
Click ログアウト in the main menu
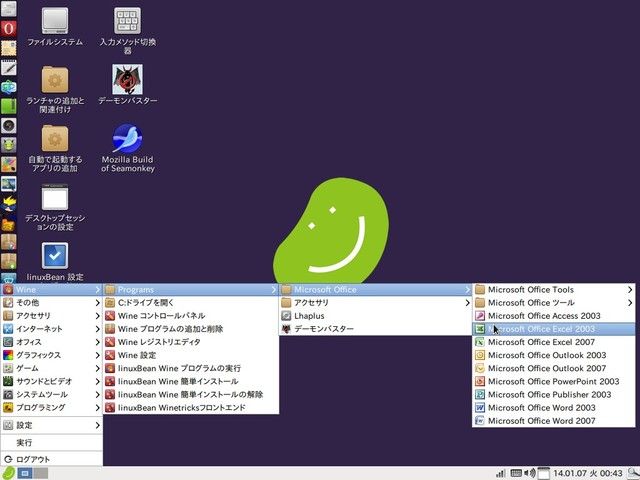tap(51, 460)
